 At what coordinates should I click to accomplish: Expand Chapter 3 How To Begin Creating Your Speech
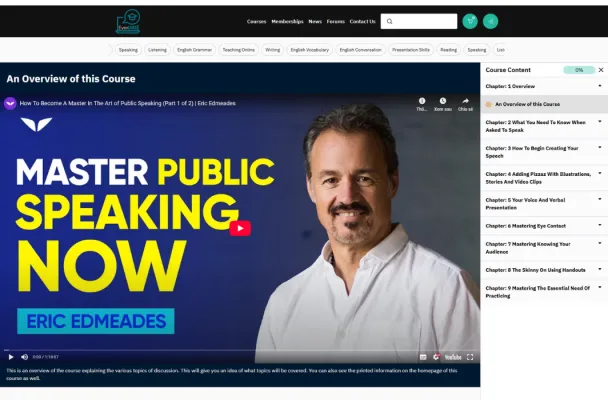tap(600, 147)
